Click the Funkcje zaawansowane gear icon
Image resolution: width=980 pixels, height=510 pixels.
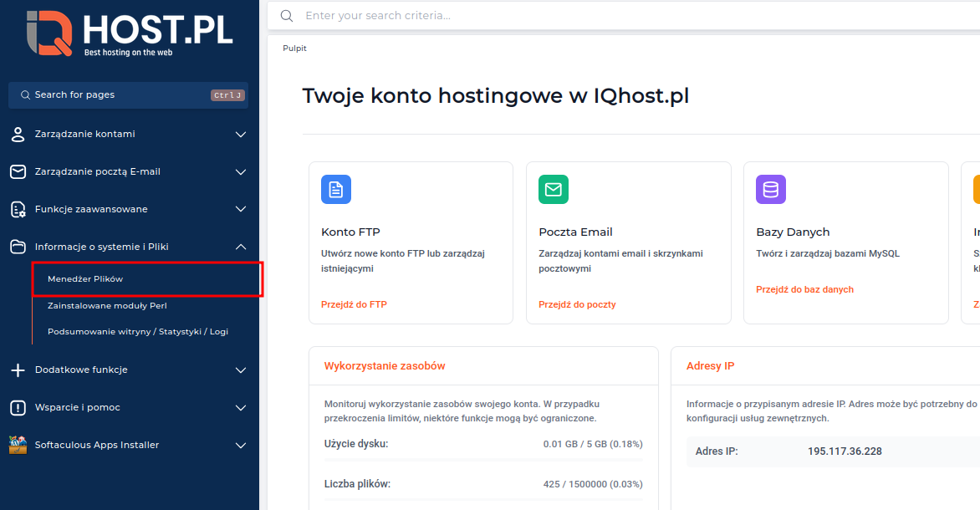pyautogui.click(x=18, y=209)
